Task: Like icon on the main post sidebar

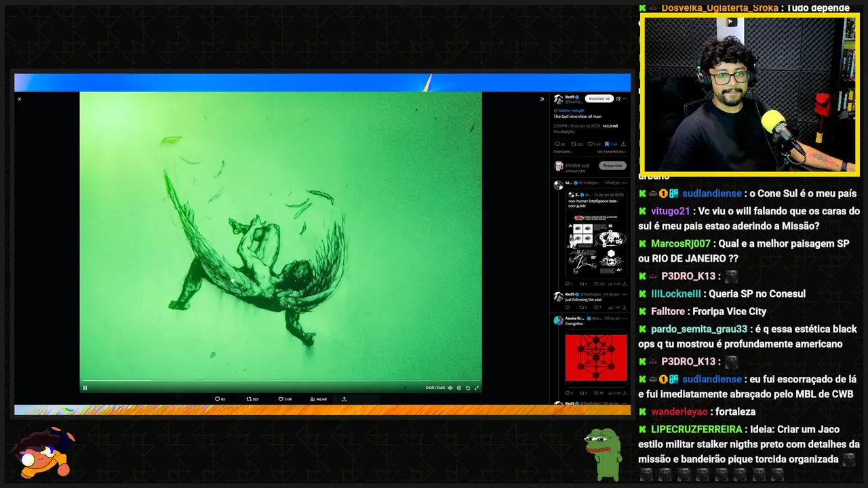Action: (x=590, y=144)
